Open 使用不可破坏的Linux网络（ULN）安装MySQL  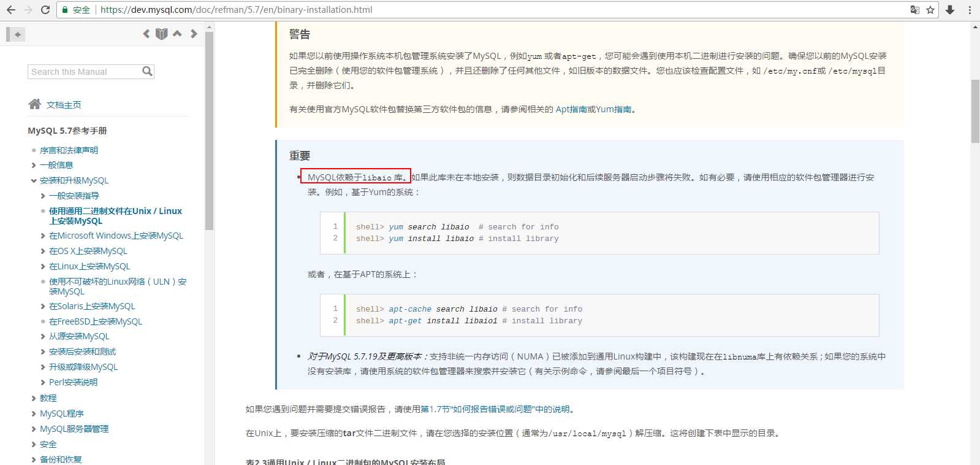(118, 286)
